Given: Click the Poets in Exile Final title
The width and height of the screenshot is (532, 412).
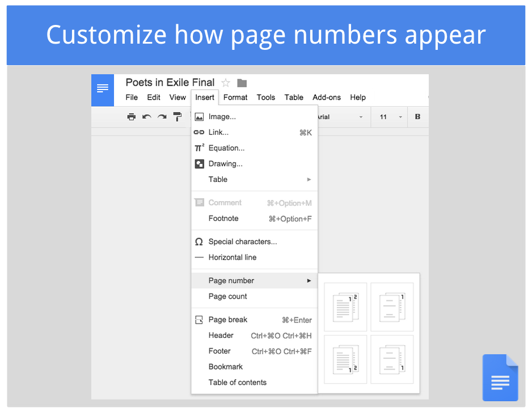Looking at the screenshot, I should (170, 83).
